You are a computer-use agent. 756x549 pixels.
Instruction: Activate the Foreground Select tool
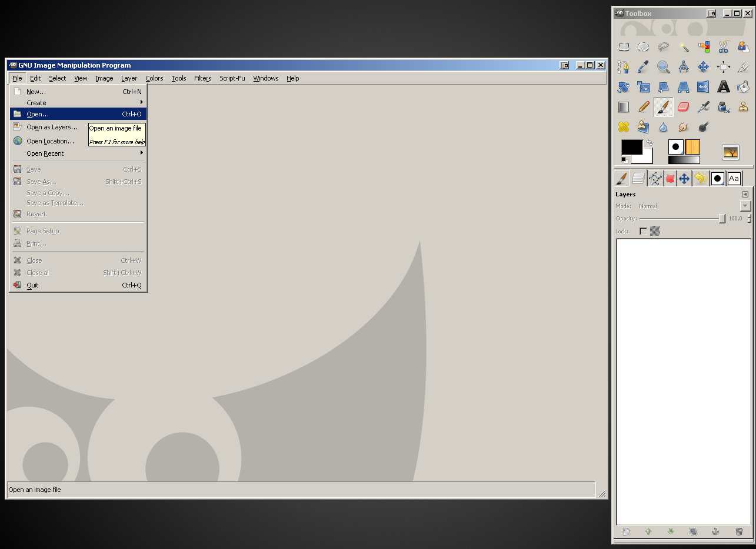pos(743,48)
